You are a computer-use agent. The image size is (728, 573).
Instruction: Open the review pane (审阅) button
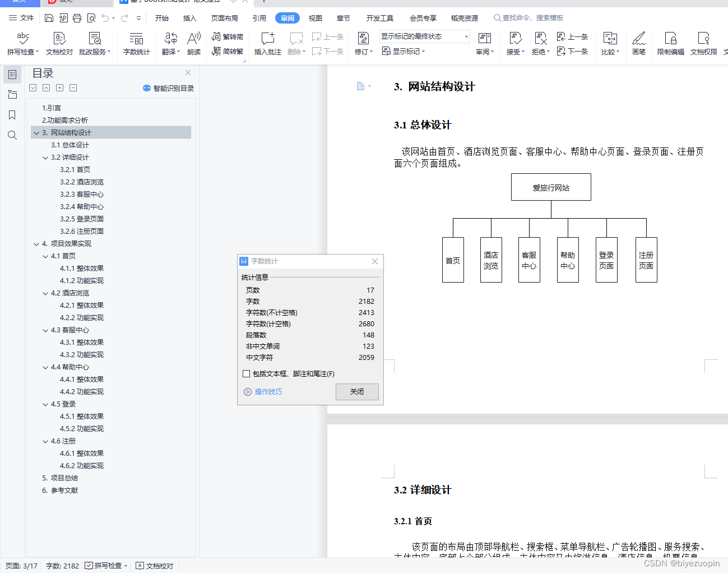(x=484, y=43)
